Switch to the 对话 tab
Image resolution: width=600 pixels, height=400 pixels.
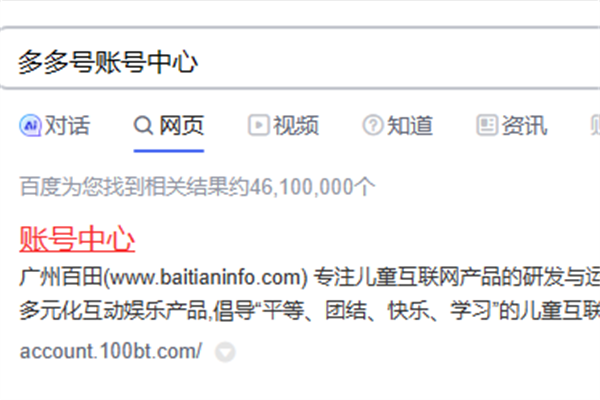pos(67,125)
